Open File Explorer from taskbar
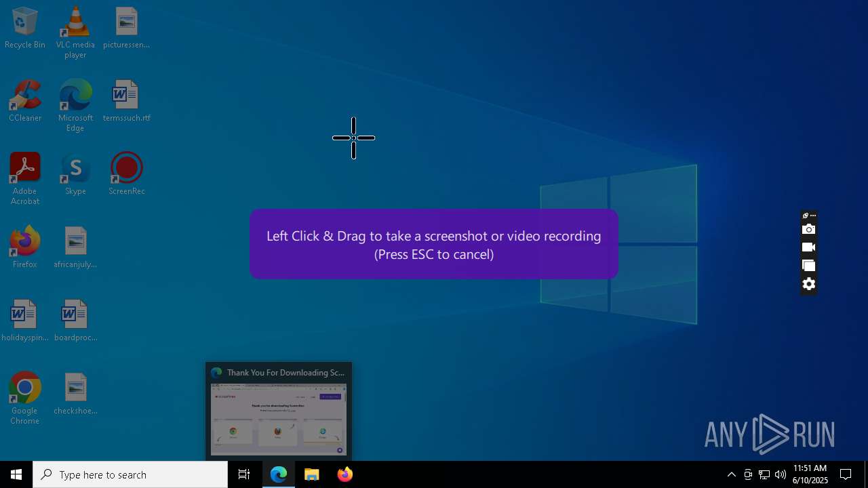The image size is (868, 488). coord(312,474)
